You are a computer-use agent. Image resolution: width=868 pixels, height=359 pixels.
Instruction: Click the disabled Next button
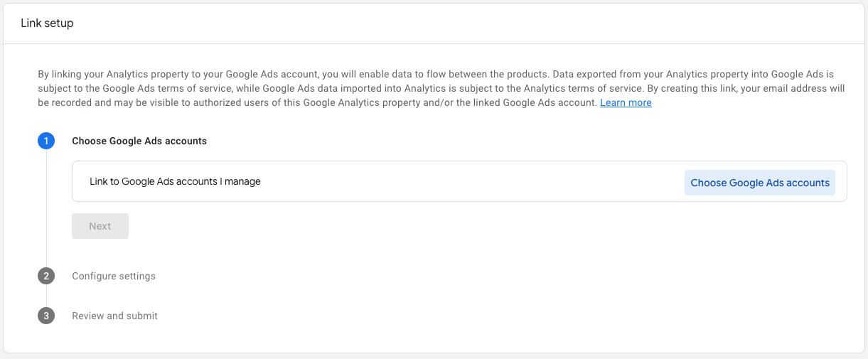click(x=100, y=226)
